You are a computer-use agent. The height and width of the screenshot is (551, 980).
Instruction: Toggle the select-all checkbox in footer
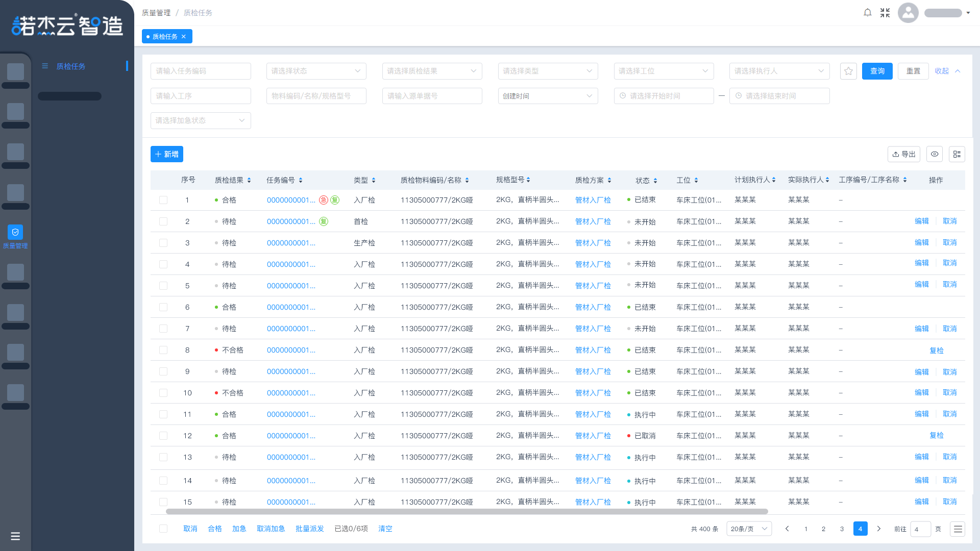pos(163,529)
